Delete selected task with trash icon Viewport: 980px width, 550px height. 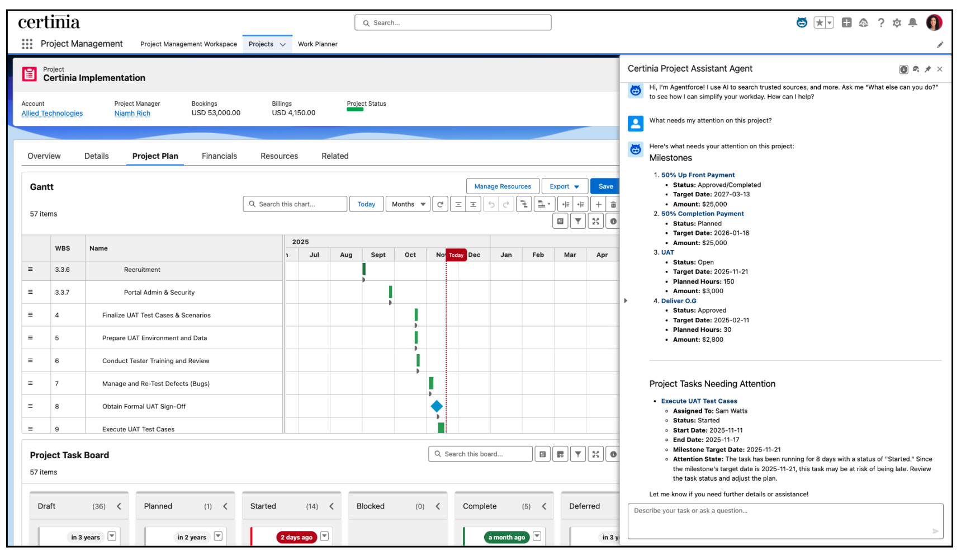613,205
